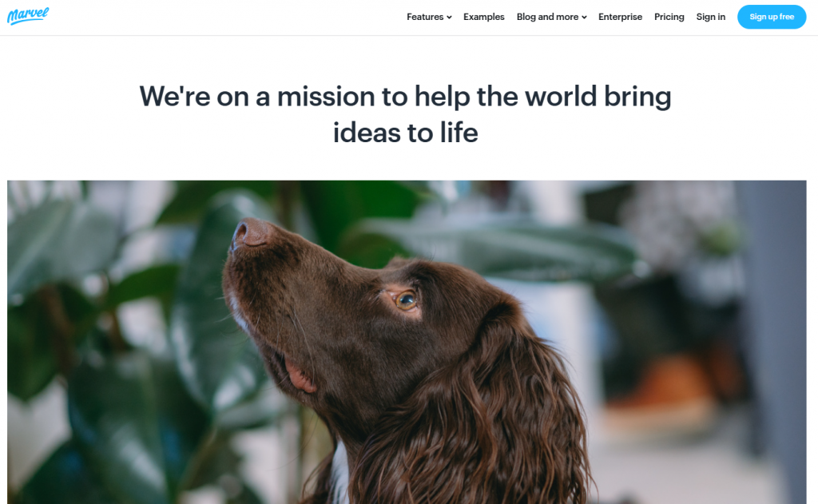The image size is (818, 504).
Task: Open the Features menu
Action: click(x=429, y=17)
